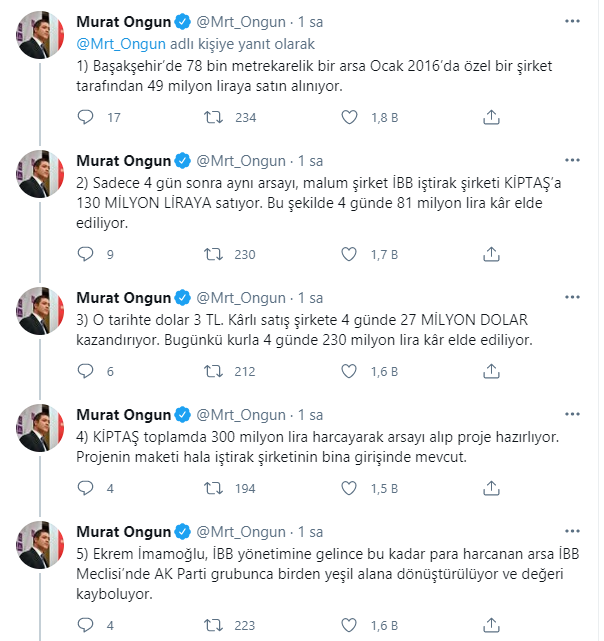Retweet the tweet with 194 retweets
The image size is (604, 641).
pyautogui.click(x=213, y=489)
